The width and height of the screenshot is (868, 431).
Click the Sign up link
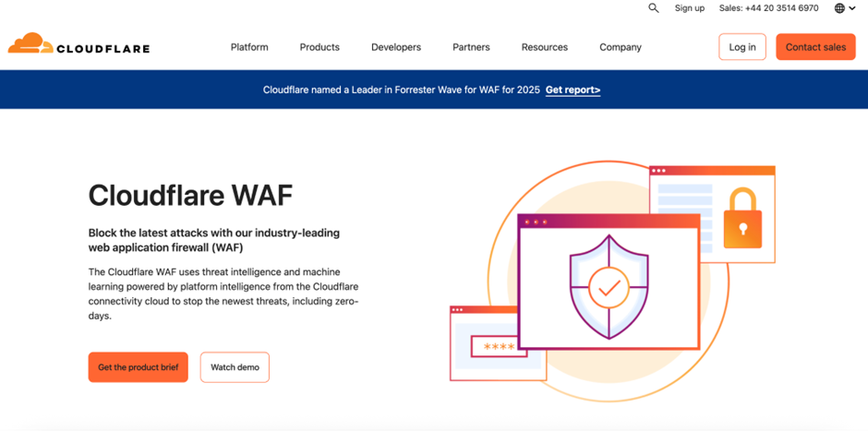click(690, 8)
